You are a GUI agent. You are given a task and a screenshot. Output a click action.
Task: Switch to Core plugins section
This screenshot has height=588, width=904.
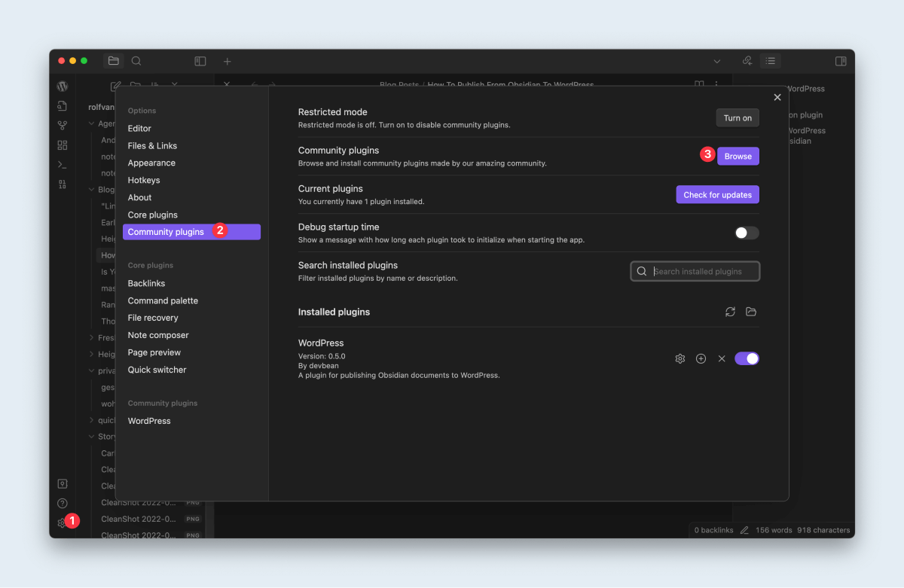point(191,215)
